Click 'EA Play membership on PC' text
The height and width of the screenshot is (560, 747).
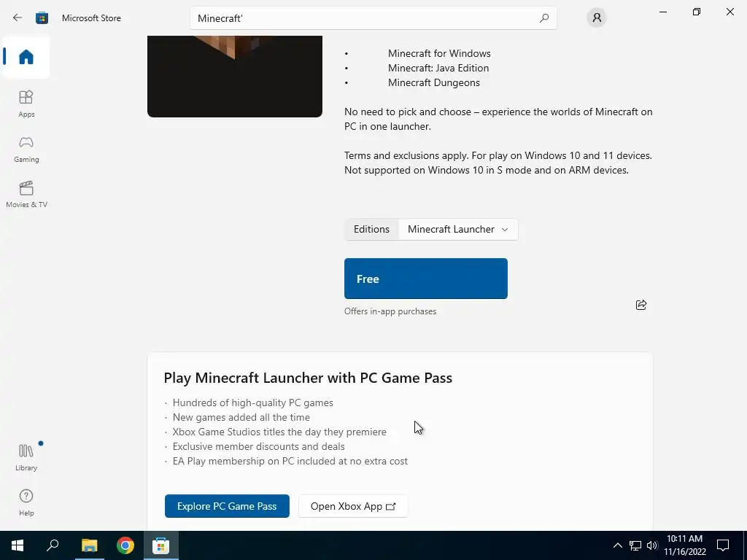290,461
